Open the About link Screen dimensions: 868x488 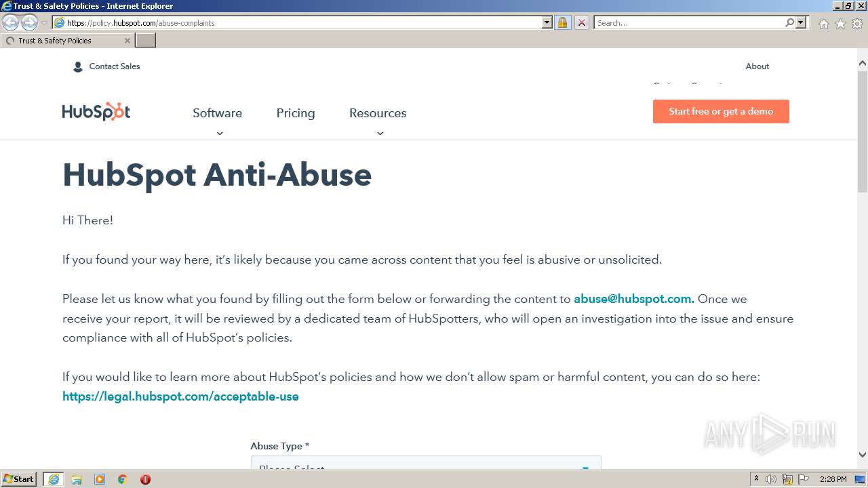757,66
